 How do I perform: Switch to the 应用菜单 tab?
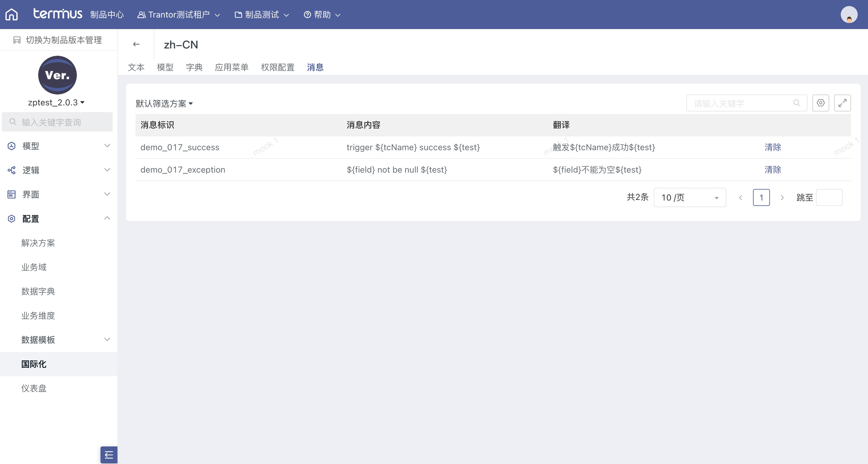tap(232, 67)
